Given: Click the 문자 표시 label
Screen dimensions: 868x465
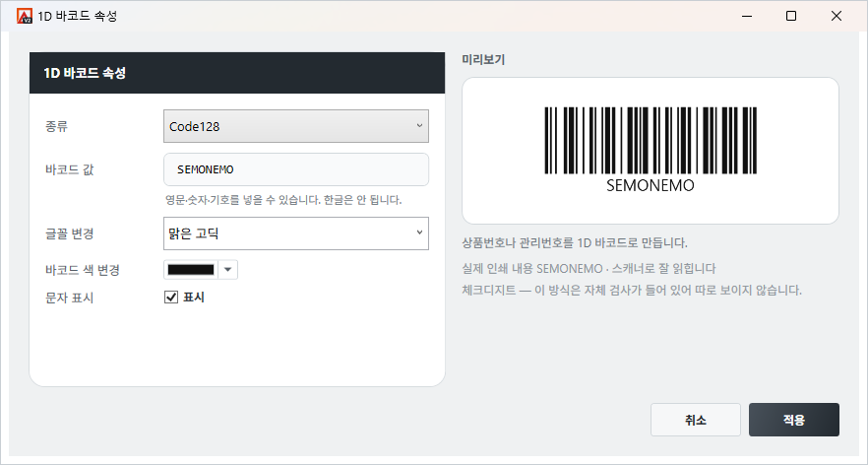Looking at the screenshot, I should [70, 298].
